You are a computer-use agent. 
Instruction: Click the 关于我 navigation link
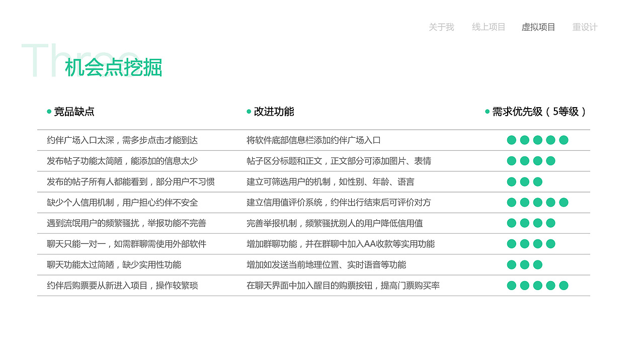441,27
